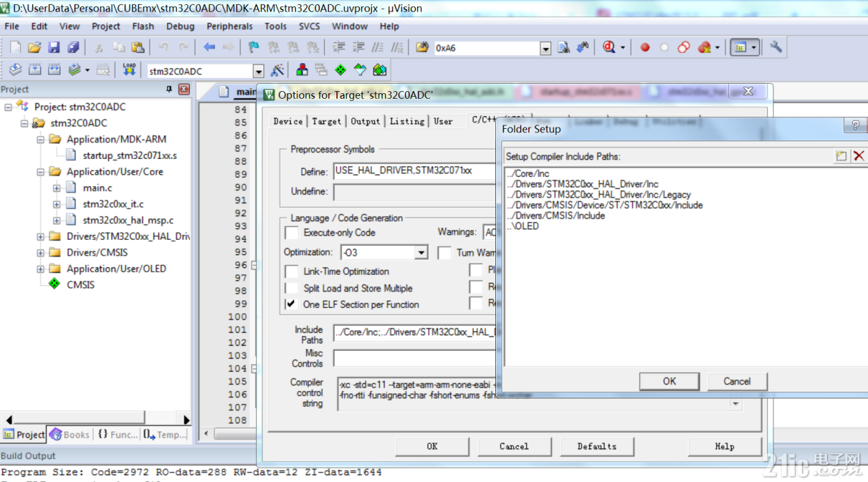Open the Pack Installer icon

coord(380,70)
